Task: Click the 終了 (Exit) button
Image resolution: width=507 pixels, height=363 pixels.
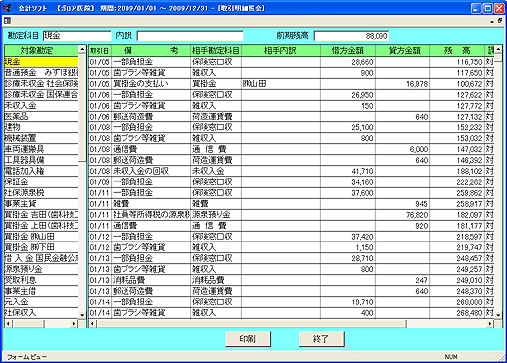Action: pos(321,339)
